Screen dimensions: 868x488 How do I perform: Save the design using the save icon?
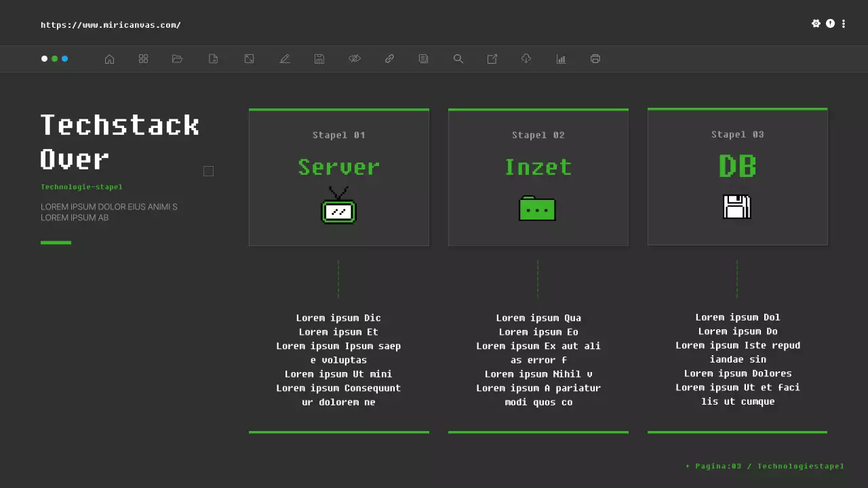pos(319,58)
